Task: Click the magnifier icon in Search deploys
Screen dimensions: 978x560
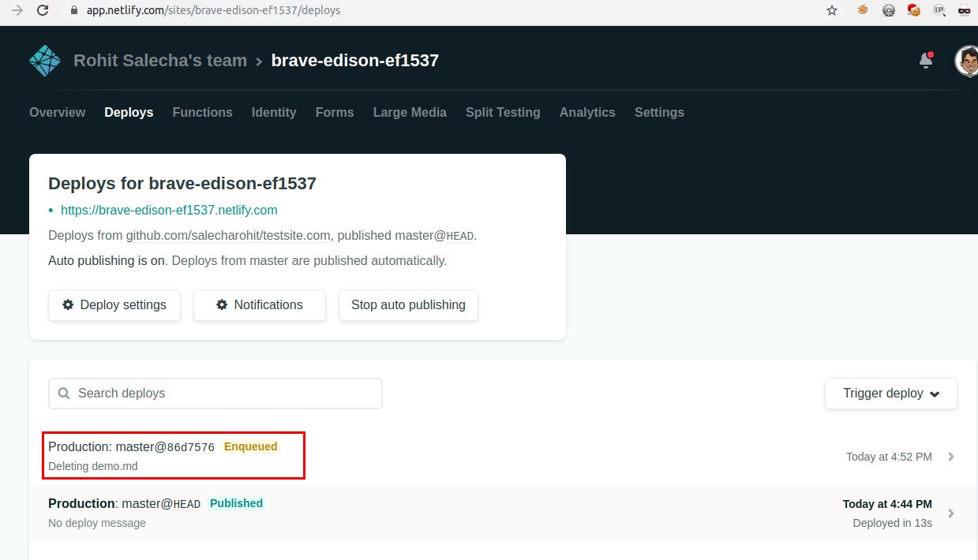Action: (65, 394)
